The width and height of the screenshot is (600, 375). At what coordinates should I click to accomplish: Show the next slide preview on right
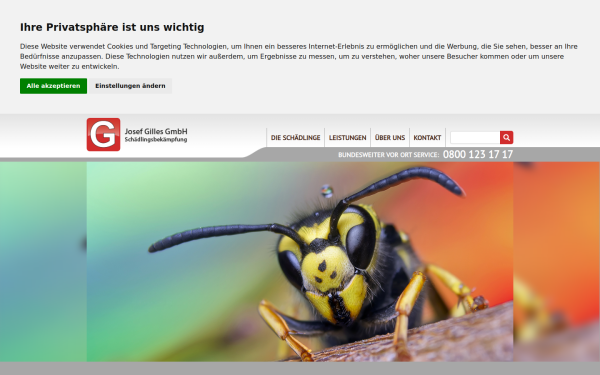click(556, 261)
